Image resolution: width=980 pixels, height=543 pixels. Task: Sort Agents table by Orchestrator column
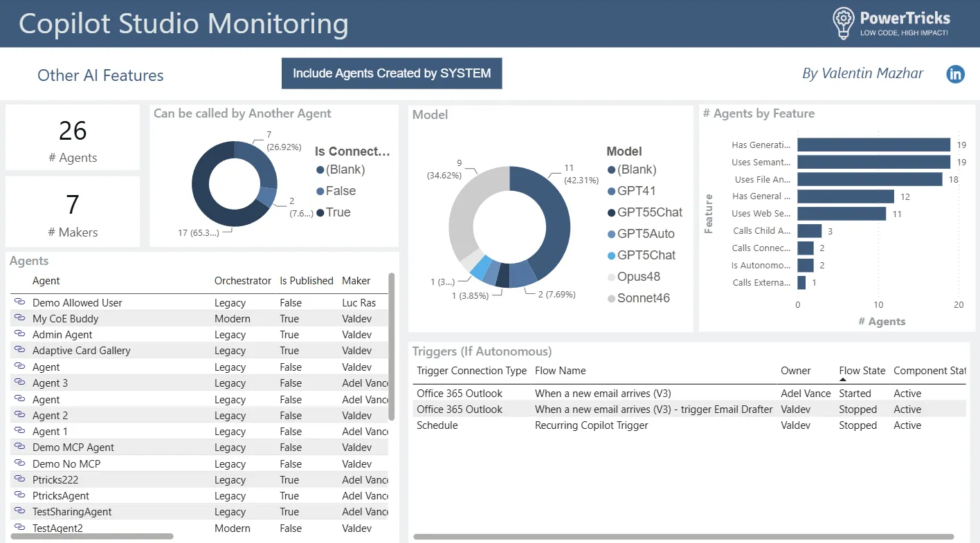point(242,281)
